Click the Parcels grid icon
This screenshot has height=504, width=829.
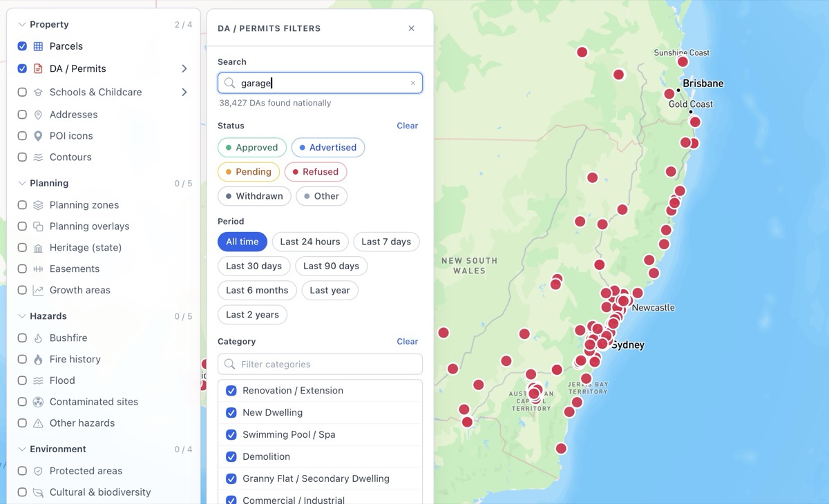tap(38, 46)
